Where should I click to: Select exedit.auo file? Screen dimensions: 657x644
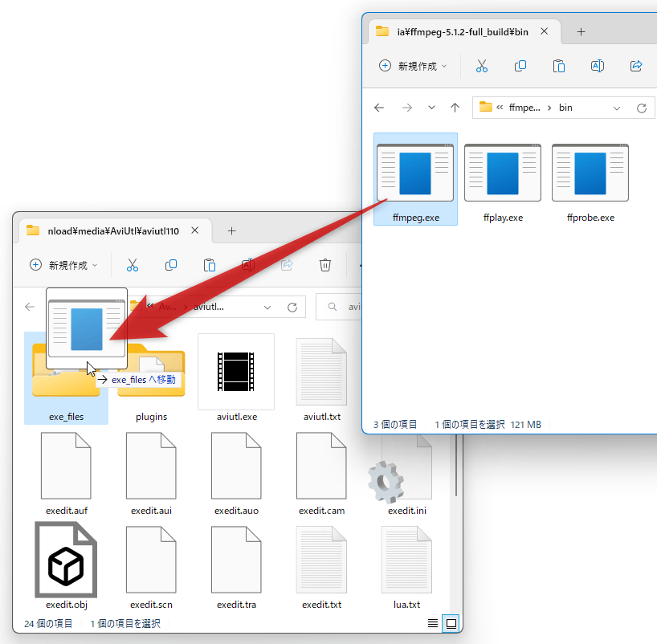tap(236, 474)
